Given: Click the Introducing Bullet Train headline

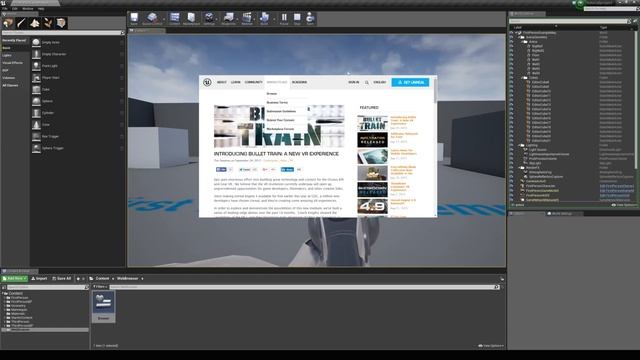Looking at the screenshot, I should pos(276,154).
